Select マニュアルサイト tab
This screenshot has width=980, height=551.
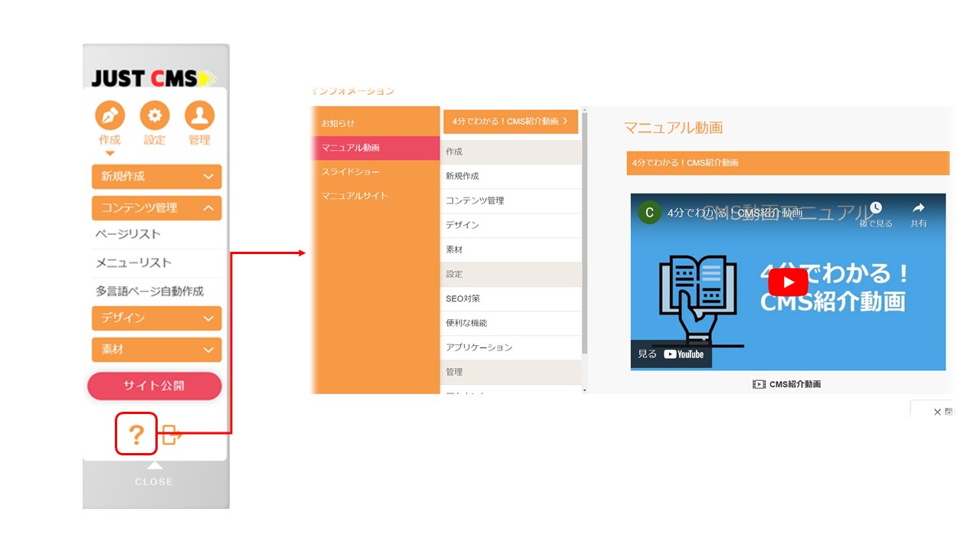point(375,196)
